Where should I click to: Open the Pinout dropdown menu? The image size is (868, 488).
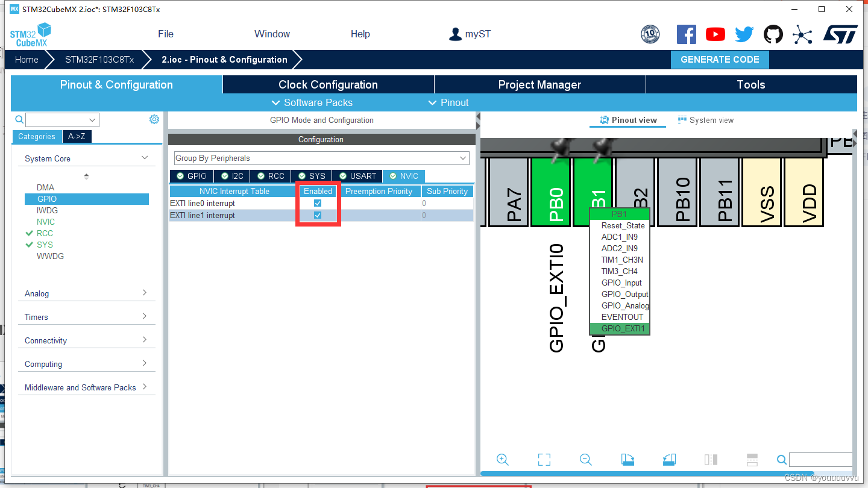448,102
